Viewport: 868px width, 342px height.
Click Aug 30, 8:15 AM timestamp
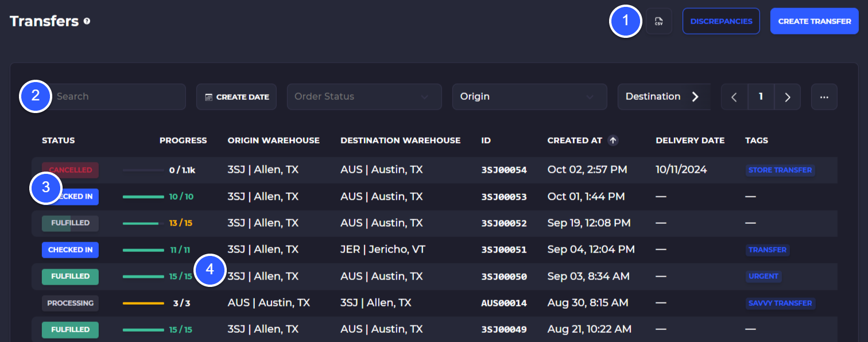(588, 302)
